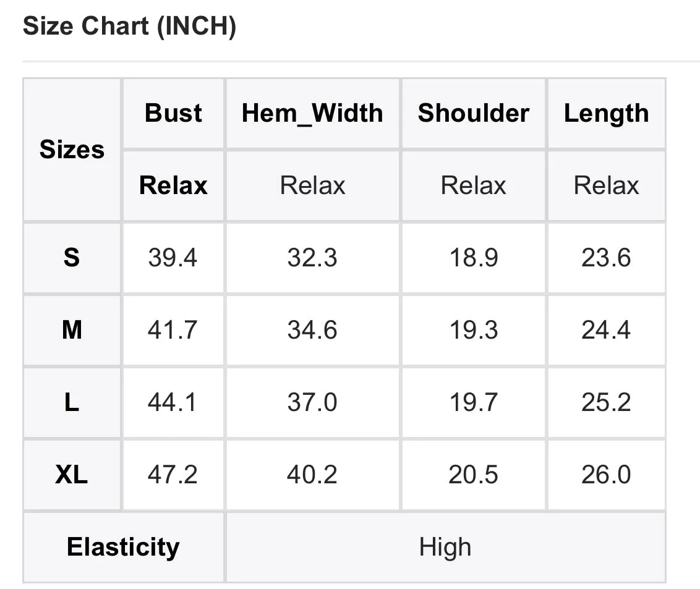
Task: Select the 37.0 hem width value
Action: pyautogui.click(x=312, y=402)
